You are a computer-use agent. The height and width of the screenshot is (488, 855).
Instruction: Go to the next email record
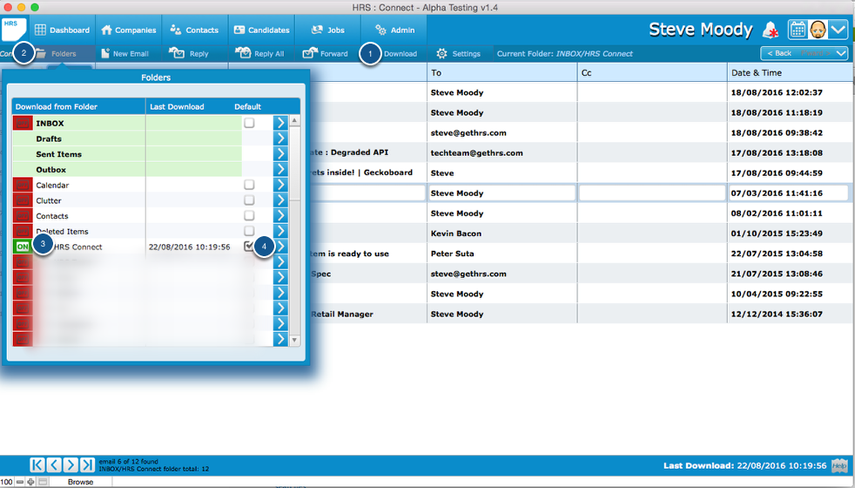70,465
